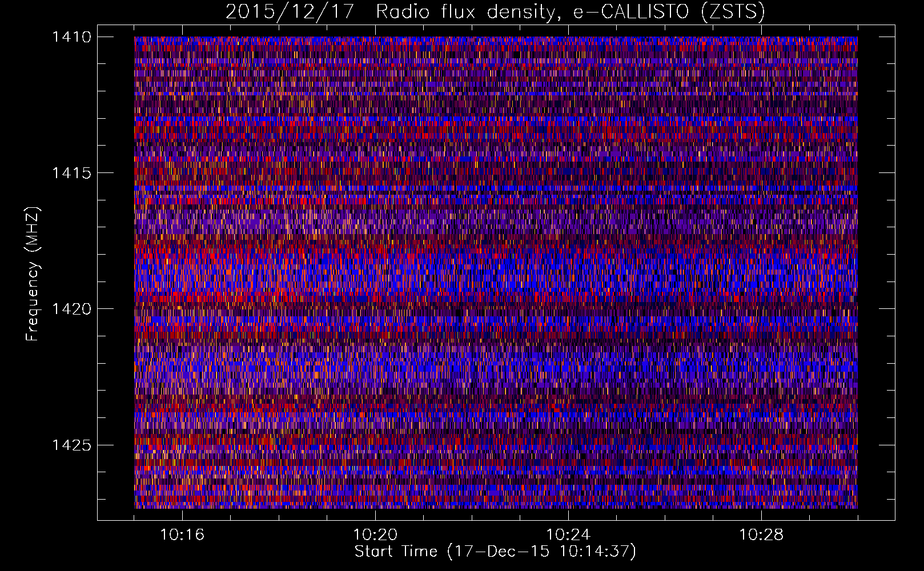Click the 10:16 time tick label

point(182,535)
